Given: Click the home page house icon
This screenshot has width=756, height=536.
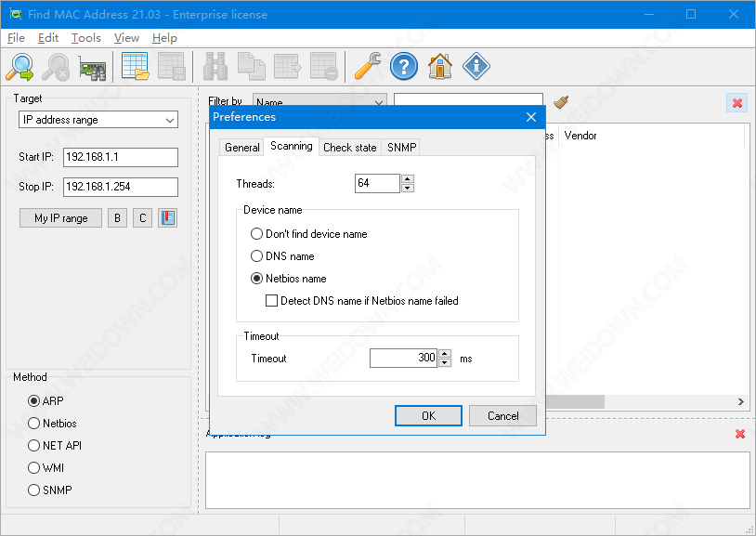Looking at the screenshot, I should tap(439, 67).
